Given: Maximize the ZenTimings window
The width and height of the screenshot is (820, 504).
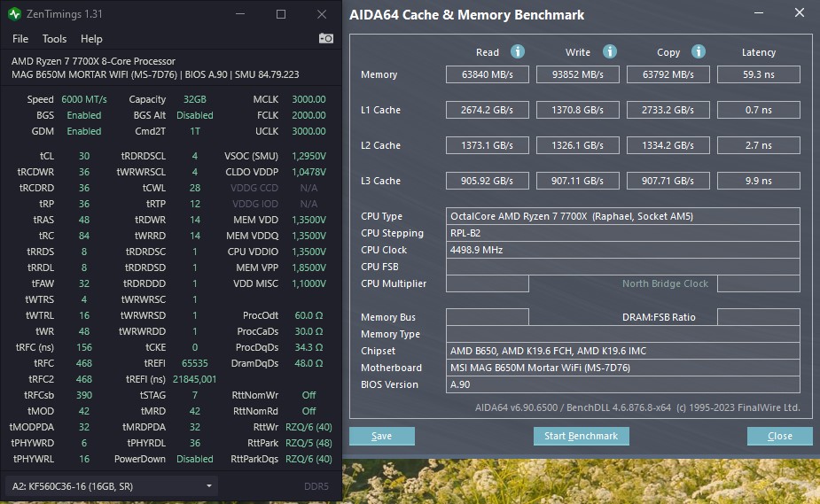Looking at the screenshot, I should (x=281, y=14).
